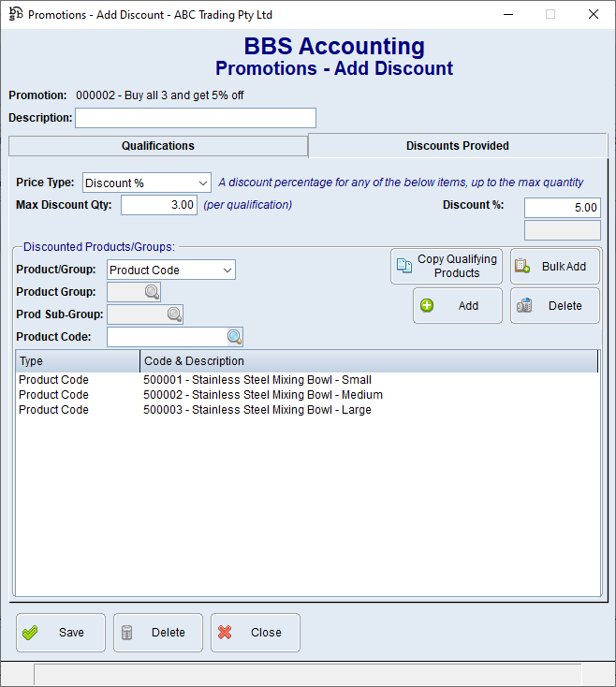This screenshot has width=616, height=687.
Task: Click the green plus Add button
Action: [458, 306]
